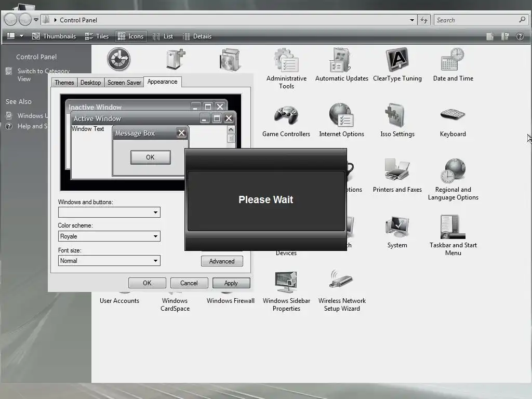Screen dimensions: 532x399
Task: Open the software box and disc icon
Action: click(230, 60)
